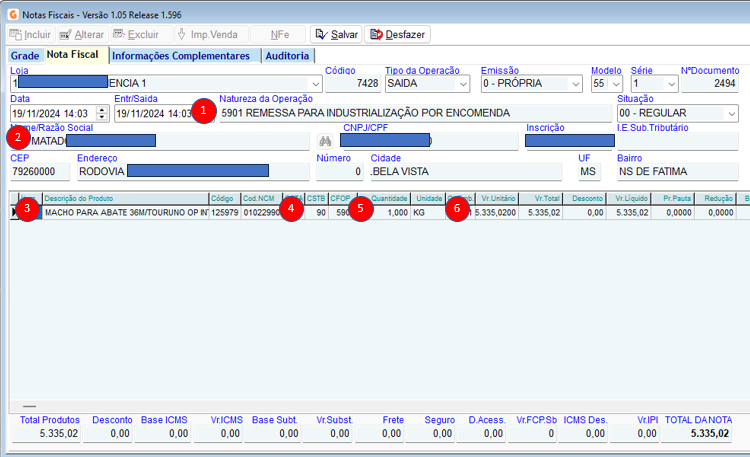Screen dimensions: 750x457
Task: Switch to the Grade tab
Action: [x=25, y=56]
